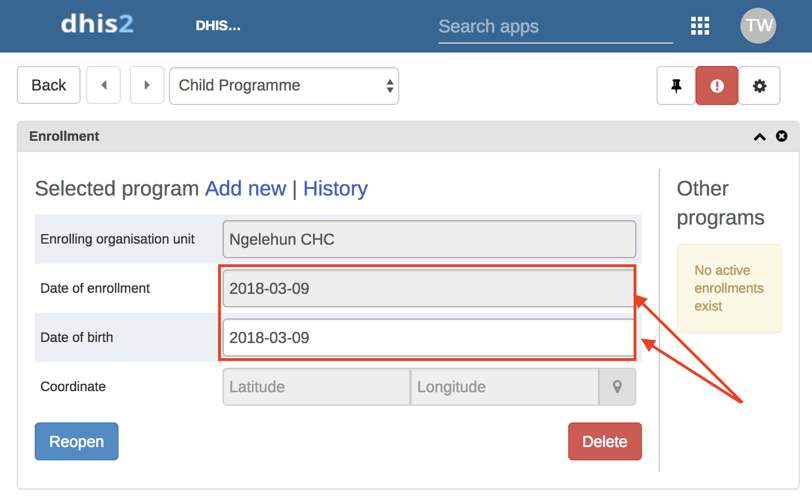Viewport: 812px width, 504px height.
Task: Click the dhis2 logo
Action: click(97, 24)
